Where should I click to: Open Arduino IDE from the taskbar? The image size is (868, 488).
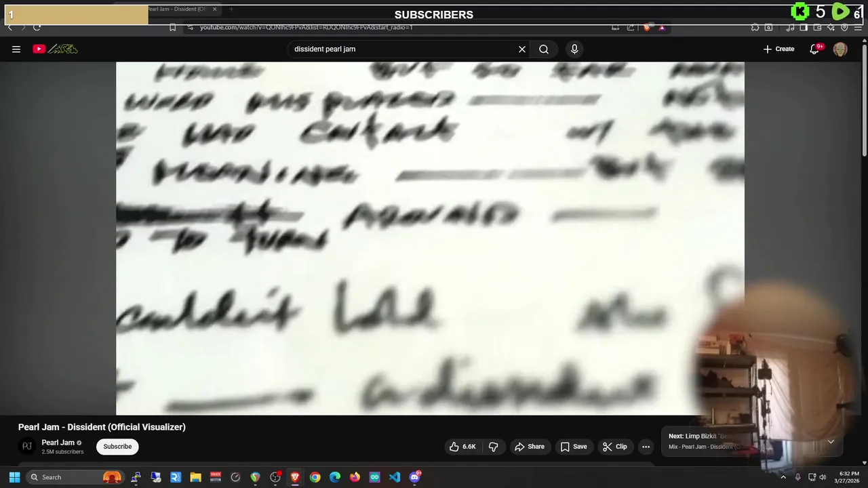coord(375,477)
